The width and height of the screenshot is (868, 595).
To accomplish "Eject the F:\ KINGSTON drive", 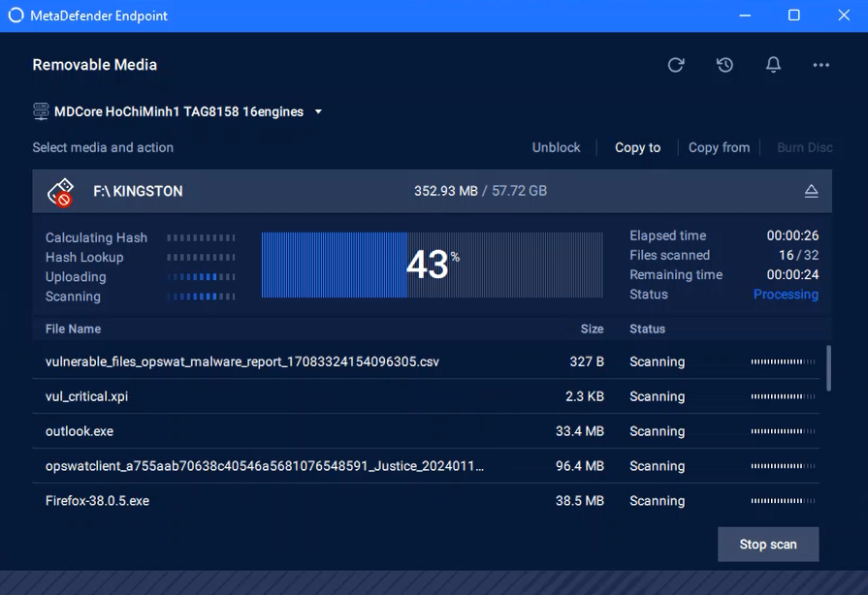I will [811, 191].
